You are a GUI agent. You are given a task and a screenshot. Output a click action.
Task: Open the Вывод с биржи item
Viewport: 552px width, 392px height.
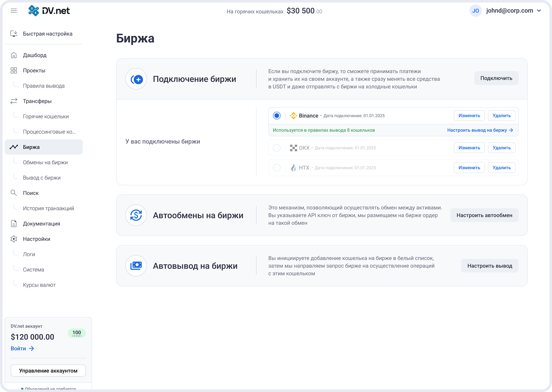point(42,178)
